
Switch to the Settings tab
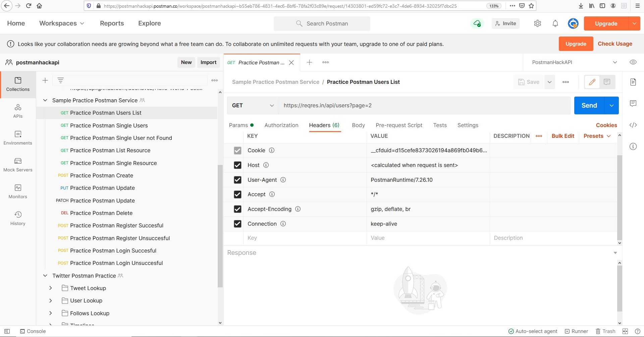coord(468,125)
